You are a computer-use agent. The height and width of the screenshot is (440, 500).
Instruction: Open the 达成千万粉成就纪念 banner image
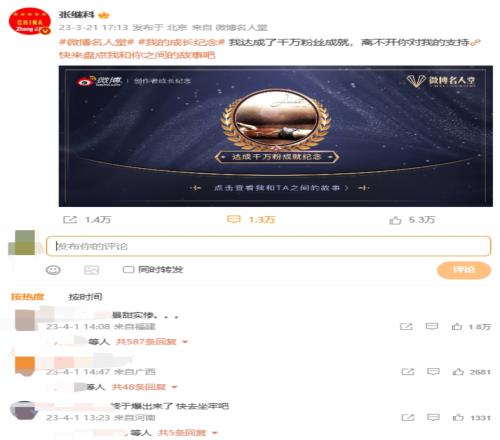pos(276,136)
